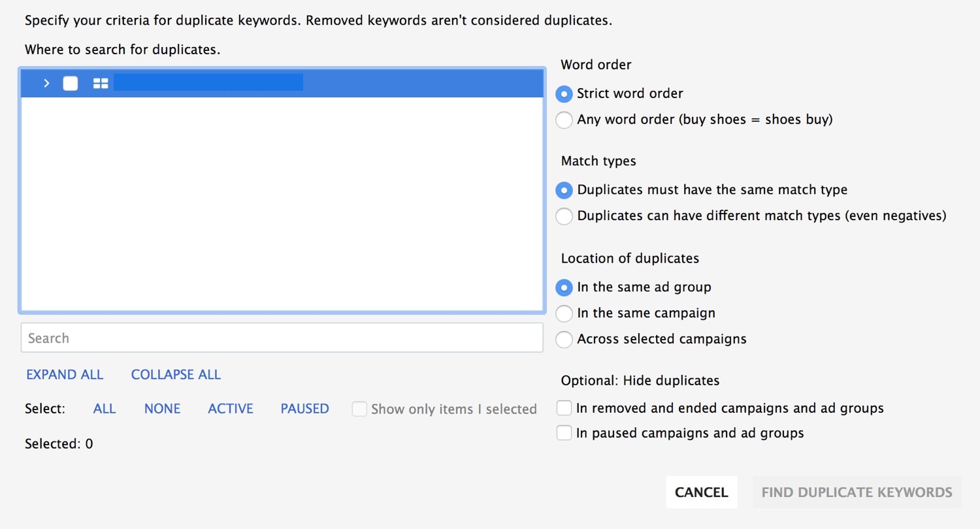Viewport: 980px width, 529px height.
Task: Choose In the same campaign option
Action: click(x=564, y=313)
